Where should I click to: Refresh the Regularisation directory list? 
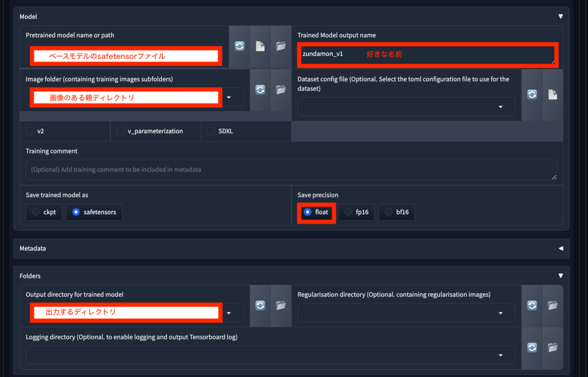[532, 305]
